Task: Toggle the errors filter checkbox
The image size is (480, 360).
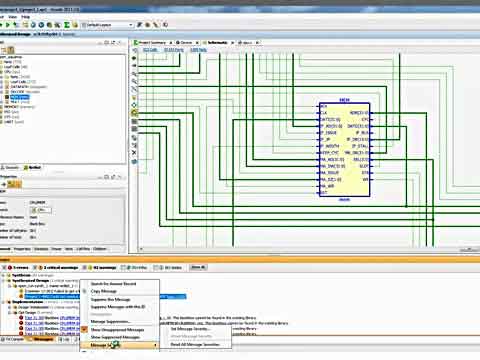Action: pos(4,267)
